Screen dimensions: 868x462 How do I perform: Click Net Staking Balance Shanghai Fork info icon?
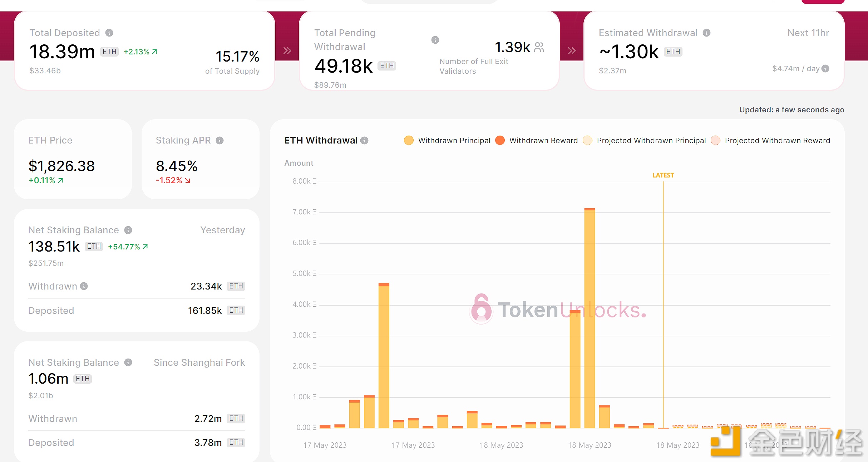click(x=128, y=363)
